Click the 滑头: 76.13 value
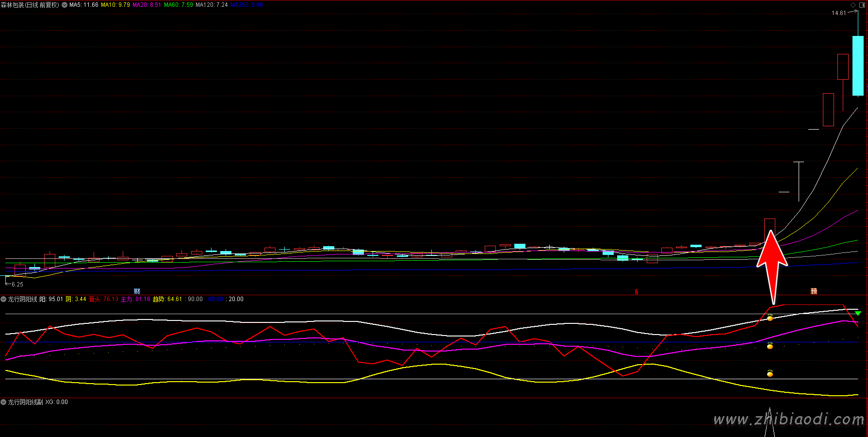This screenshot has height=437, width=868. coord(104,299)
